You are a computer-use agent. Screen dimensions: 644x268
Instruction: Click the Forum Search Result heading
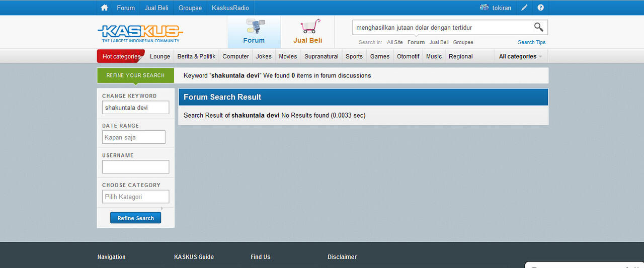tap(222, 97)
